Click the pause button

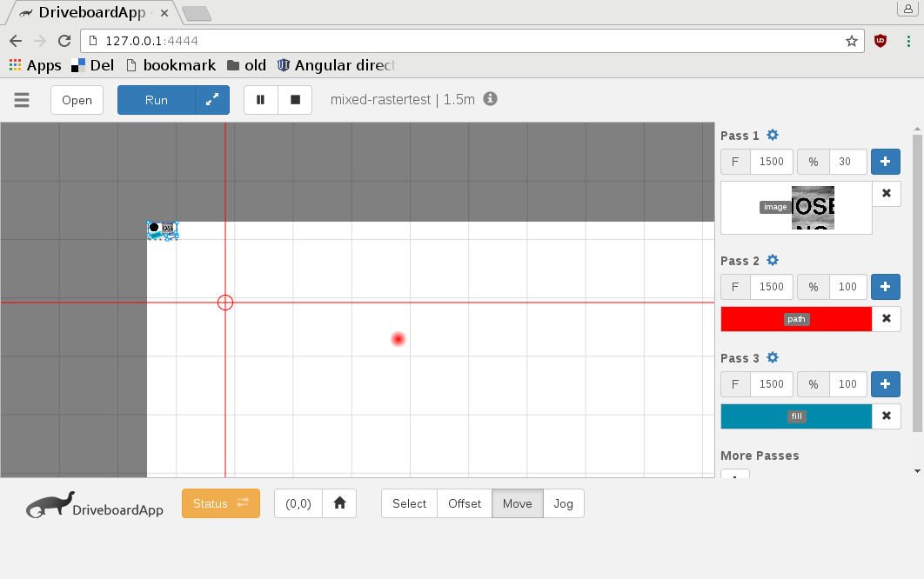(260, 100)
